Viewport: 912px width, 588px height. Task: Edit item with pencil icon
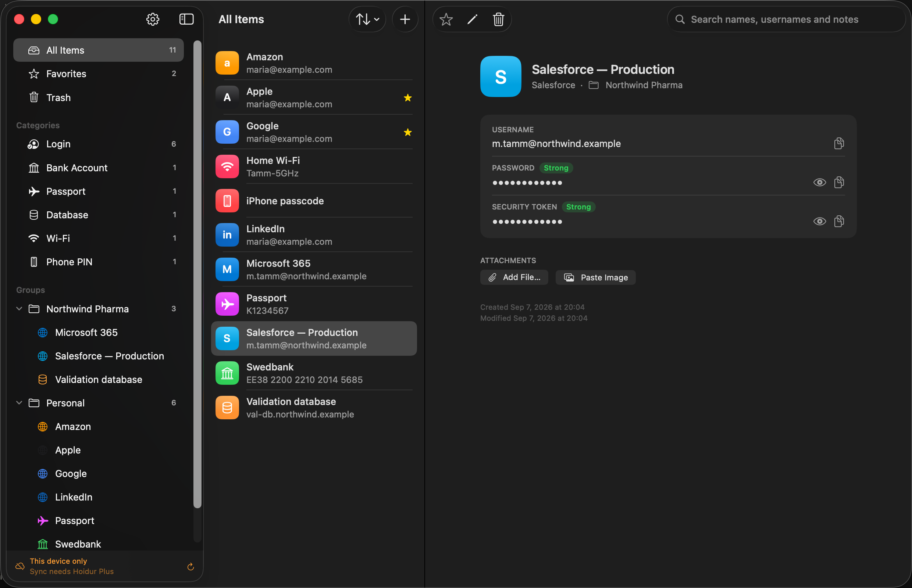pyautogui.click(x=472, y=19)
